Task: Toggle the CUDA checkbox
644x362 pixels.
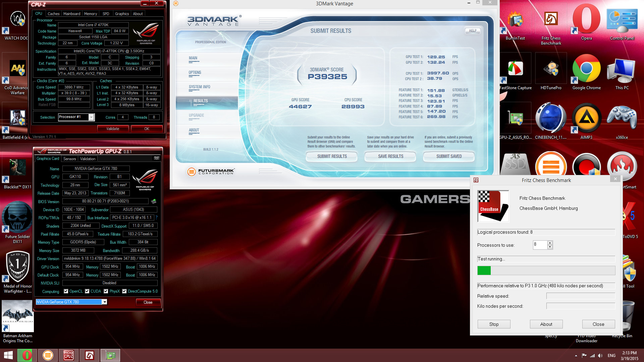Action: (x=87, y=291)
